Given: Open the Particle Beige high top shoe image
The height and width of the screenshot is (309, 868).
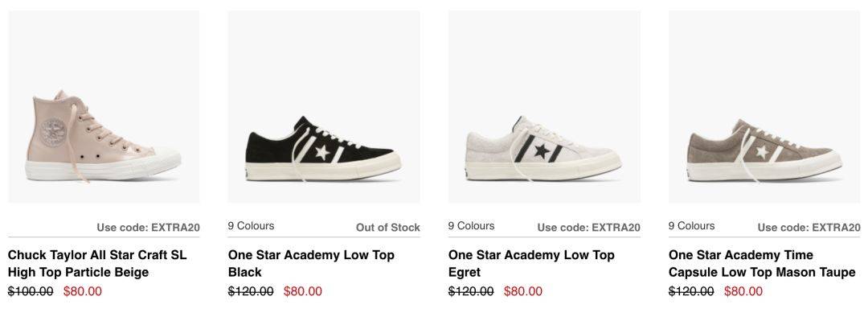Looking at the screenshot, I should (104, 107).
